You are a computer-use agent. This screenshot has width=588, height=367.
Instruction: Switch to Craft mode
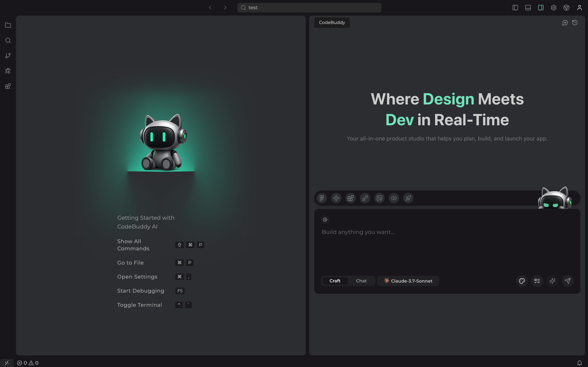point(335,281)
